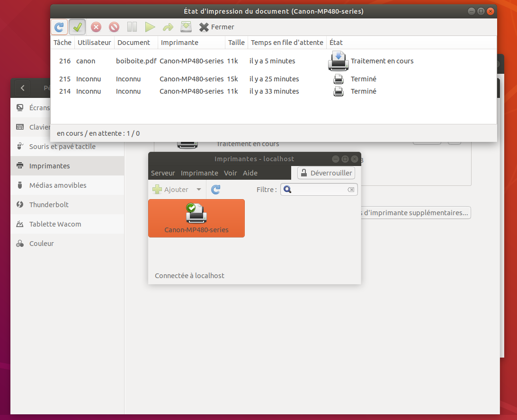Cancel job with red X icon
517x420 pixels.
(x=96, y=27)
